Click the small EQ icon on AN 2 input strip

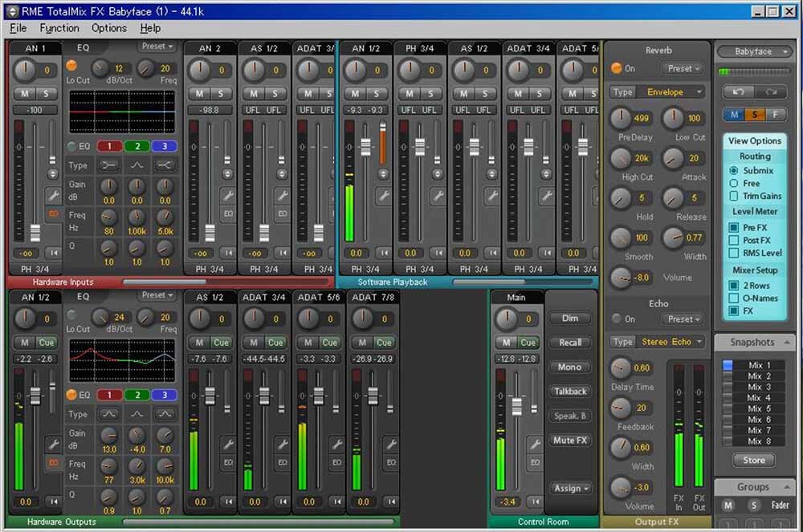pyautogui.click(x=228, y=213)
